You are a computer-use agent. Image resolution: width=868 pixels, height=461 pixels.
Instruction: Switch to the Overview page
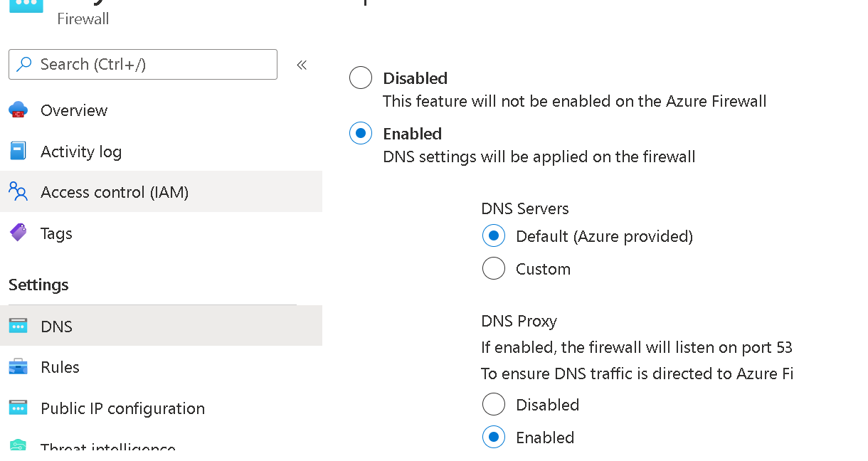click(75, 110)
